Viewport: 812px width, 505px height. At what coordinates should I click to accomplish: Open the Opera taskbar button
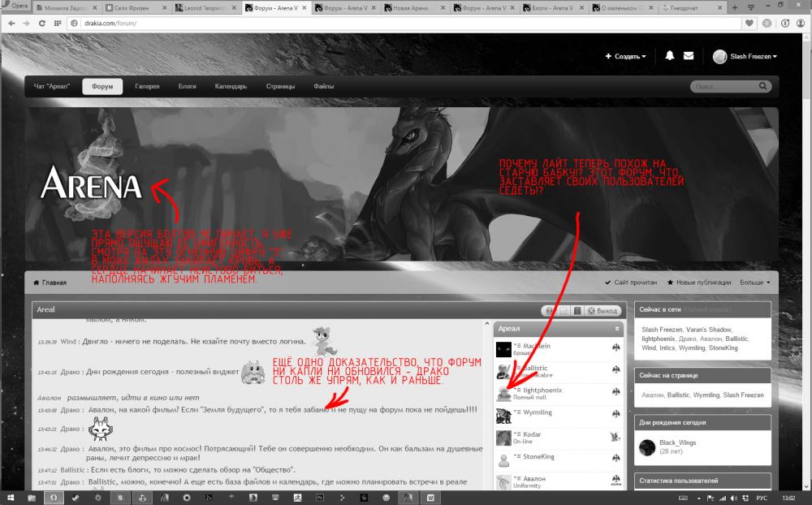click(x=53, y=498)
